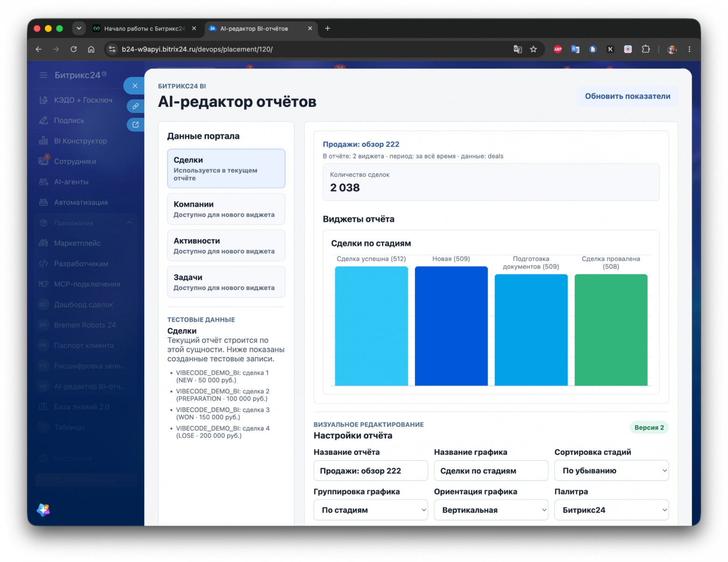This screenshot has width=728, height=562.
Task: Open the Extensions puzzle icon
Action: click(646, 49)
